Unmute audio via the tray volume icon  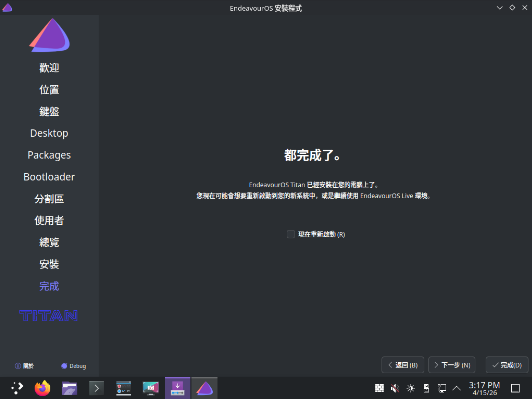[395, 388]
